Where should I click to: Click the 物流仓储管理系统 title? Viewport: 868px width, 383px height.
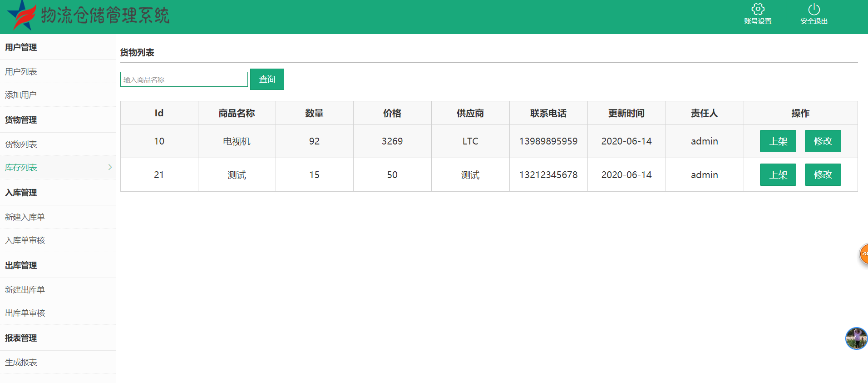pyautogui.click(x=105, y=15)
